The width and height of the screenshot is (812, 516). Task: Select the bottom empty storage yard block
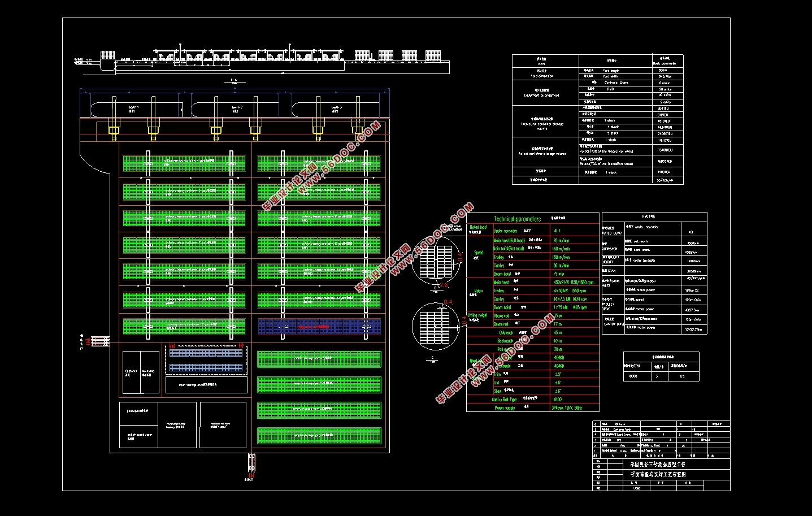coord(319,435)
